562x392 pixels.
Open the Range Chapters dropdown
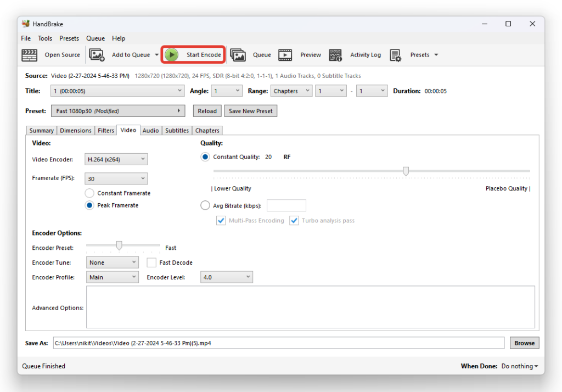[x=291, y=91]
